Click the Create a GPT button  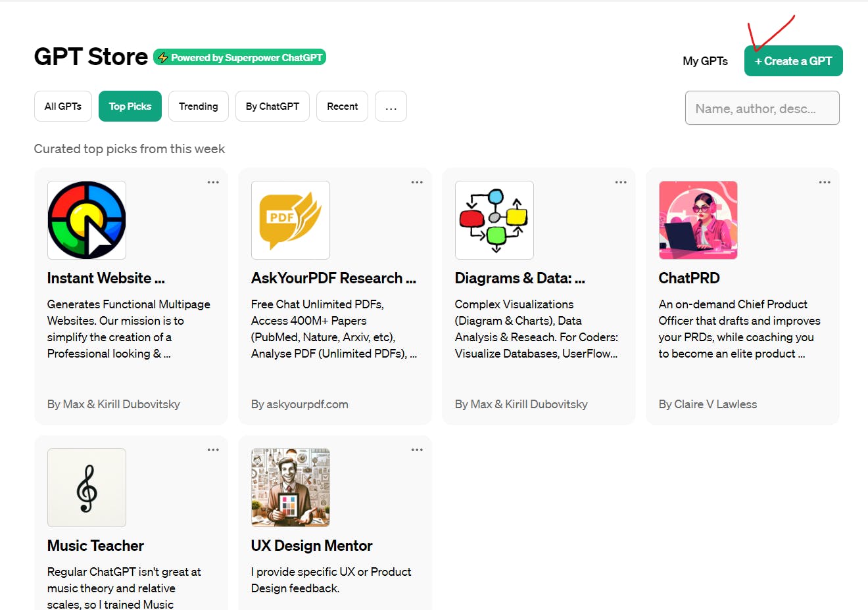(794, 61)
